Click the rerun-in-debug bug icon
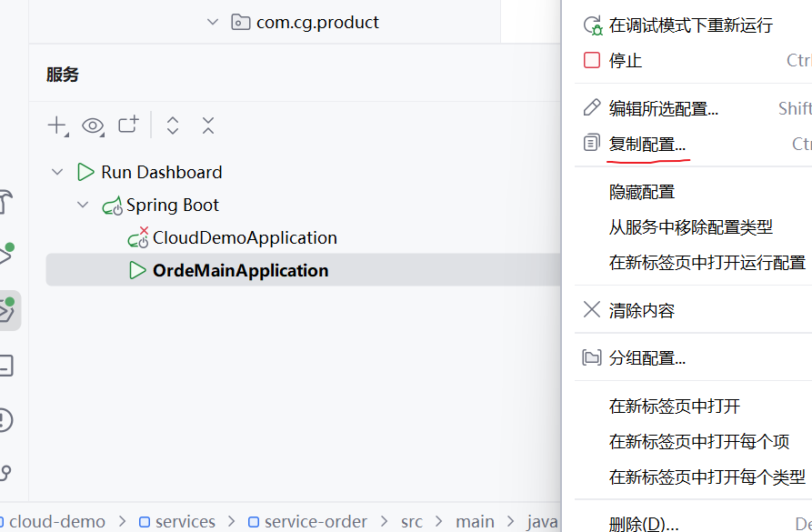 tap(593, 25)
